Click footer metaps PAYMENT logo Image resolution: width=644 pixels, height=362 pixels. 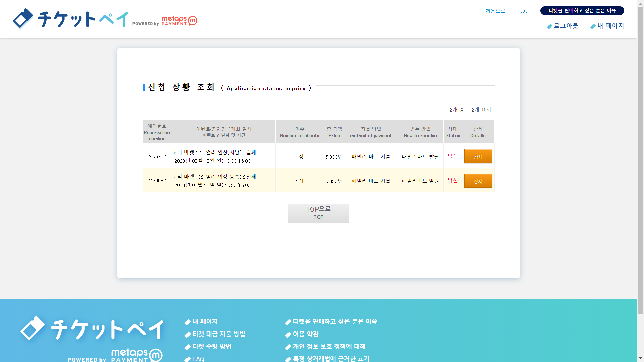(x=137, y=355)
